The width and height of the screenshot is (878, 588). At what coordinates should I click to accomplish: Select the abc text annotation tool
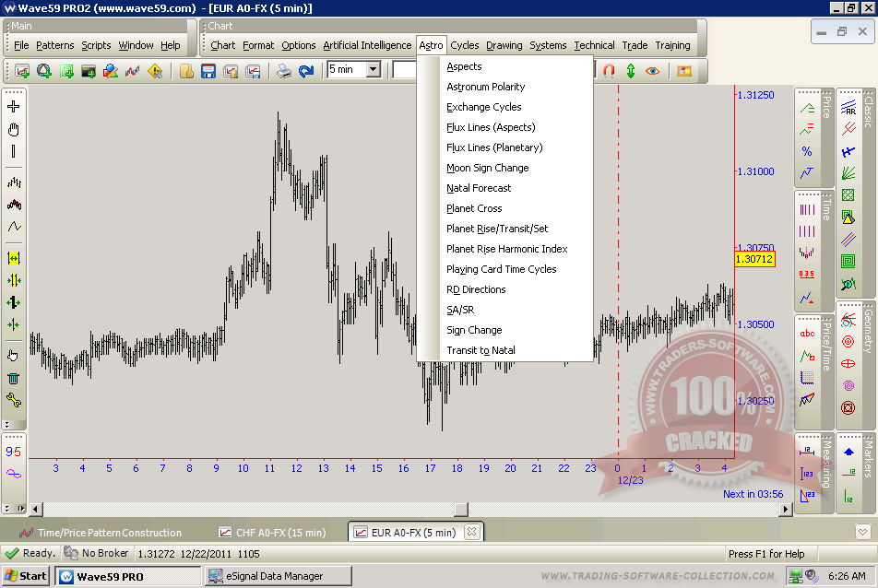pyautogui.click(x=807, y=334)
